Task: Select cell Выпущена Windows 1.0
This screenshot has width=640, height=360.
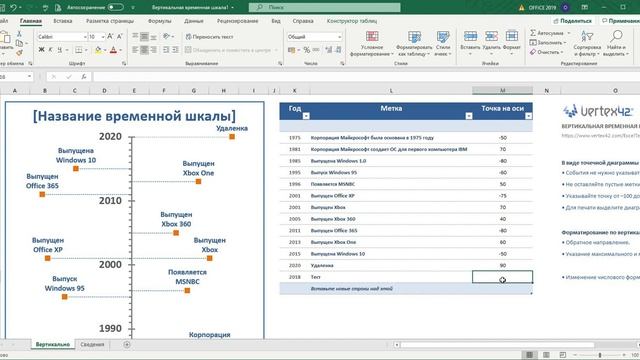Action: (x=391, y=161)
